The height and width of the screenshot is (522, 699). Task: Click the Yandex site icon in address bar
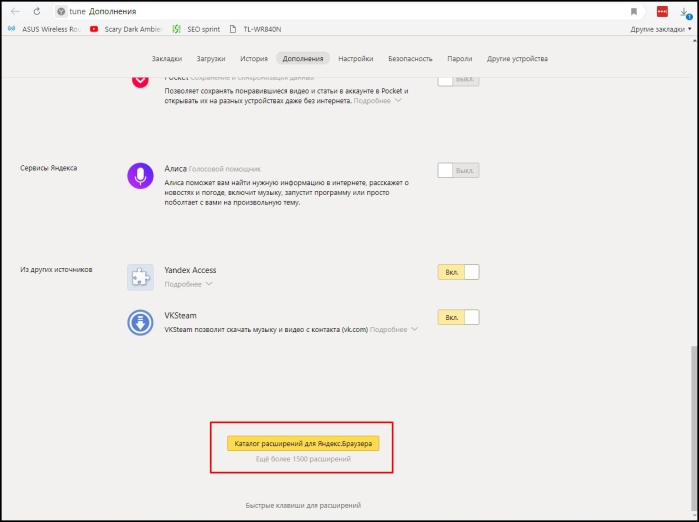pyautogui.click(x=62, y=12)
